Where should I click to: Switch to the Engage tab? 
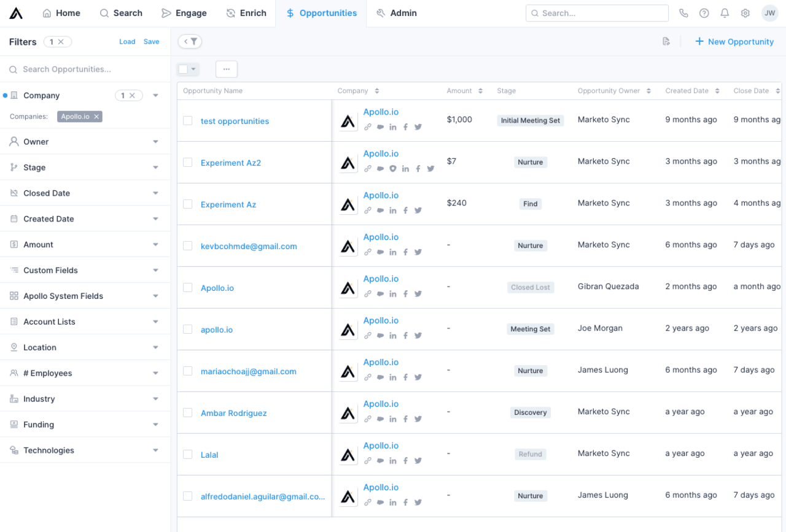(184, 13)
